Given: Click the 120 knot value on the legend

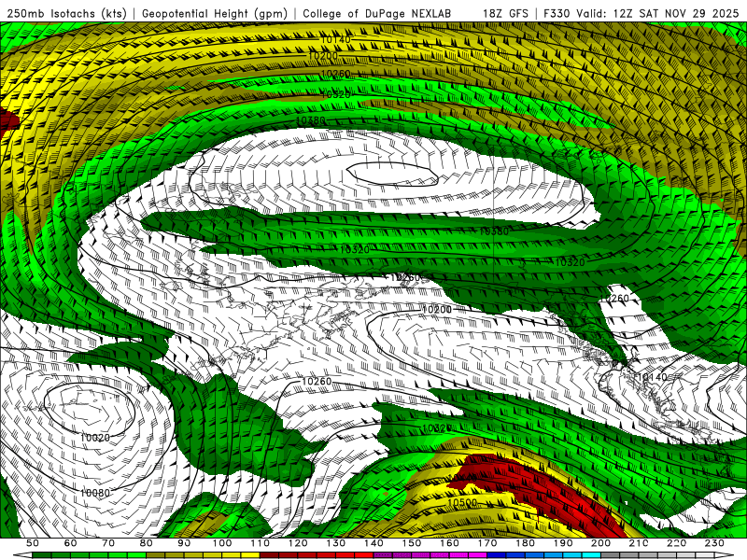Looking at the screenshot, I should (x=298, y=543).
